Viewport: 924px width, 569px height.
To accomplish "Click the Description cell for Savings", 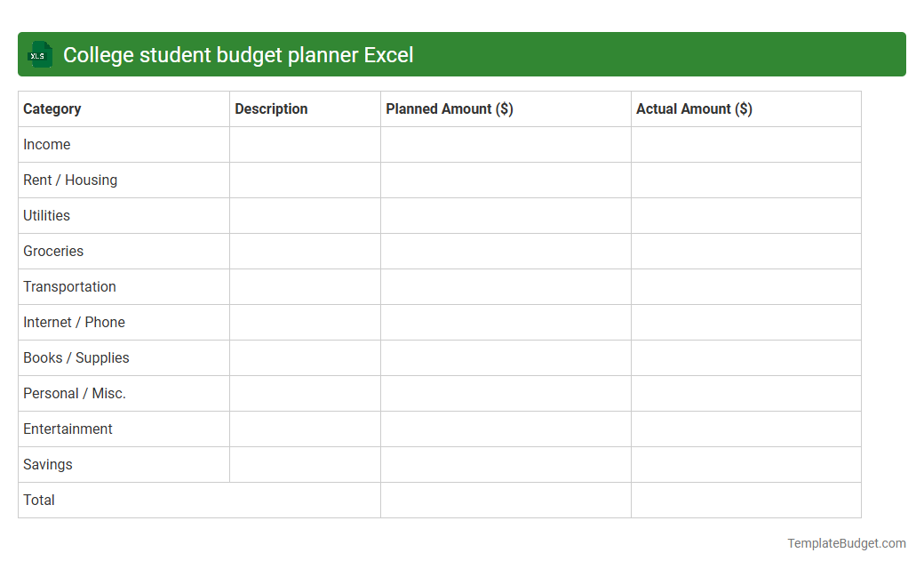I will coord(305,464).
